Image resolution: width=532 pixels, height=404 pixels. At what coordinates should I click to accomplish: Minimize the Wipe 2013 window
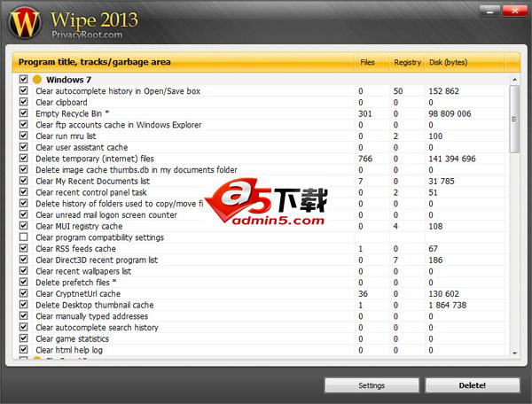coord(489,11)
